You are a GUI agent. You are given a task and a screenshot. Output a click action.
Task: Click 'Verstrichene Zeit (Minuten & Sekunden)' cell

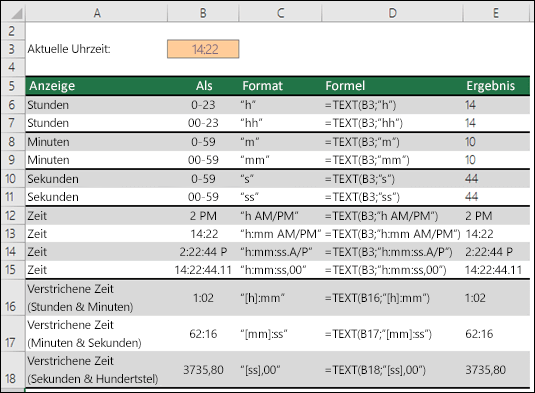pyautogui.click(x=97, y=334)
